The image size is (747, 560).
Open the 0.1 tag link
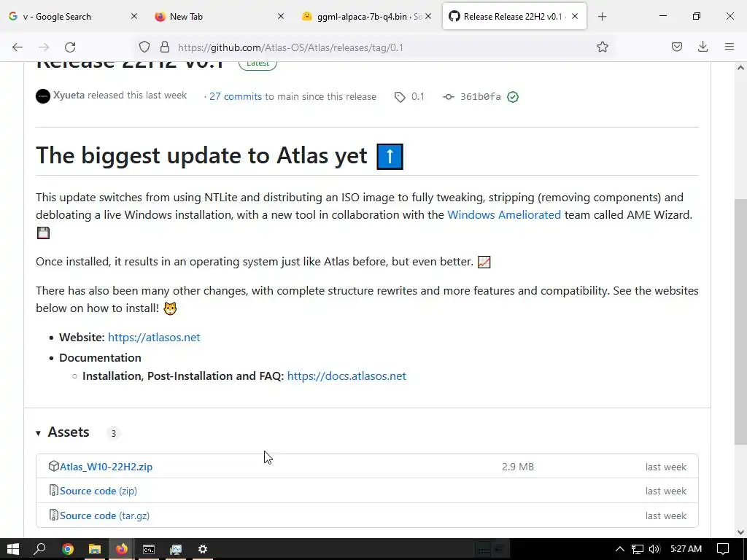point(418,97)
